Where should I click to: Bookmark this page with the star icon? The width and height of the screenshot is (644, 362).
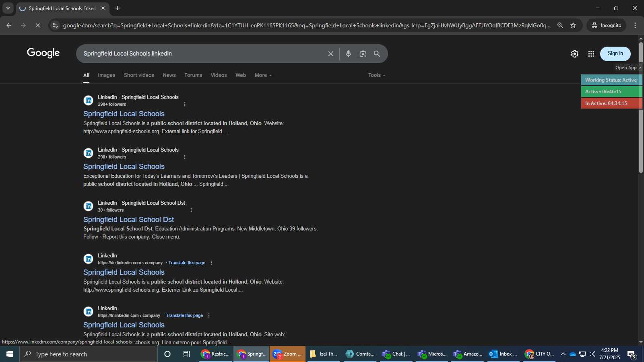[573, 25]
